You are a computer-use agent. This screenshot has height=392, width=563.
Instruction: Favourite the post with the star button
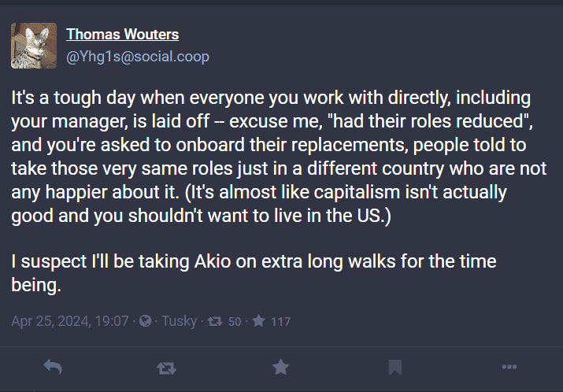(280, 367)
